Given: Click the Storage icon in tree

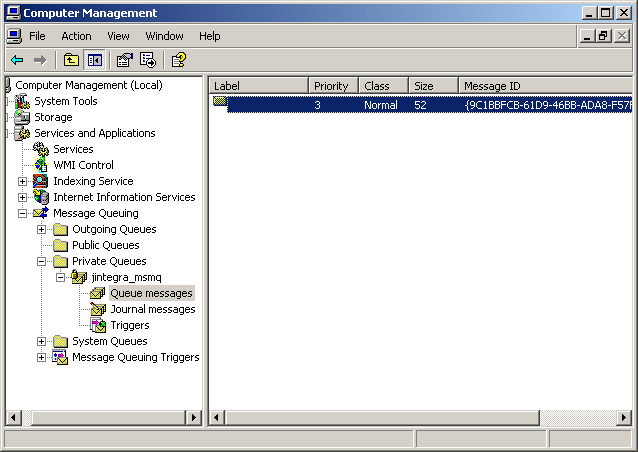Looking at the screenshot, I should tap(22, 117).
